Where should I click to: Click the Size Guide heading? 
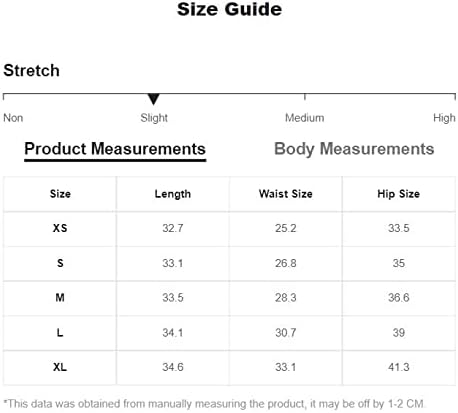pyautogui.click(x=229, y=9)
